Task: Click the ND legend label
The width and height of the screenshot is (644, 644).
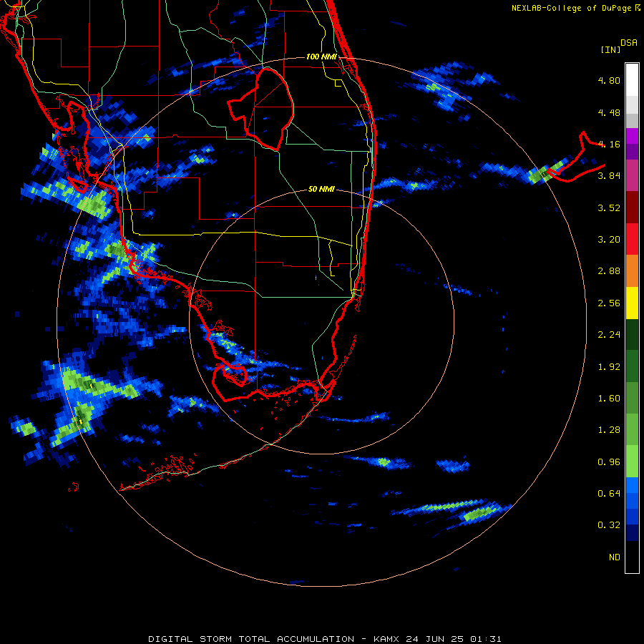Action: coord(615,557)
